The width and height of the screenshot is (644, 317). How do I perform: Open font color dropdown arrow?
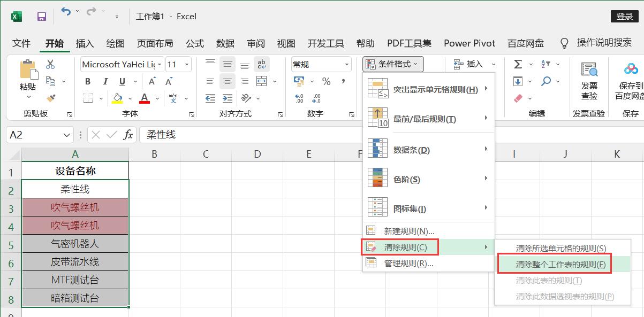(x=157, y=98)
